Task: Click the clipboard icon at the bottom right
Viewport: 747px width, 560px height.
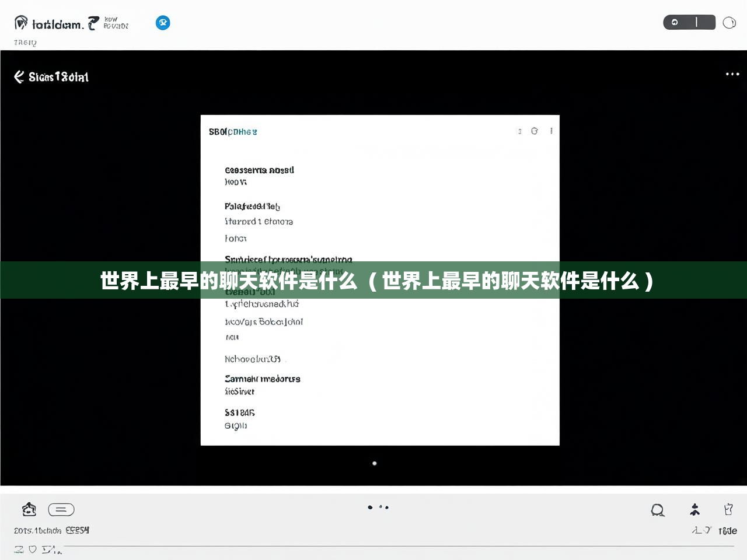Action: pos(728,509)
